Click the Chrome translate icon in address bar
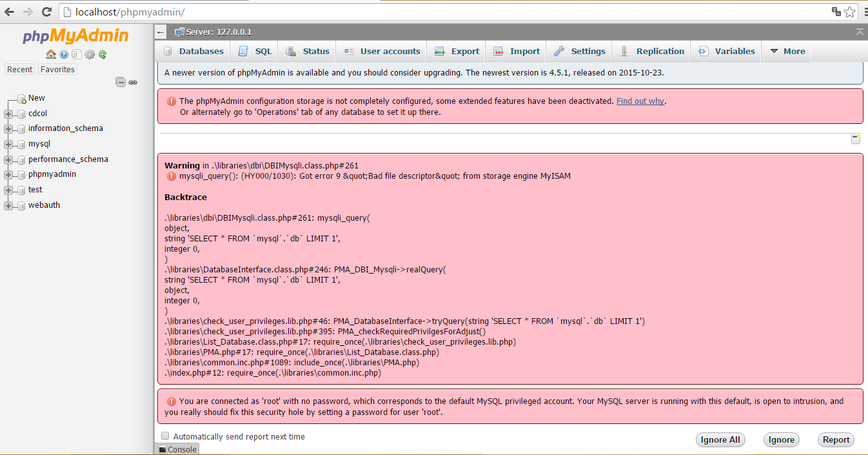This screenshot has height=455, width=868. 836,12
